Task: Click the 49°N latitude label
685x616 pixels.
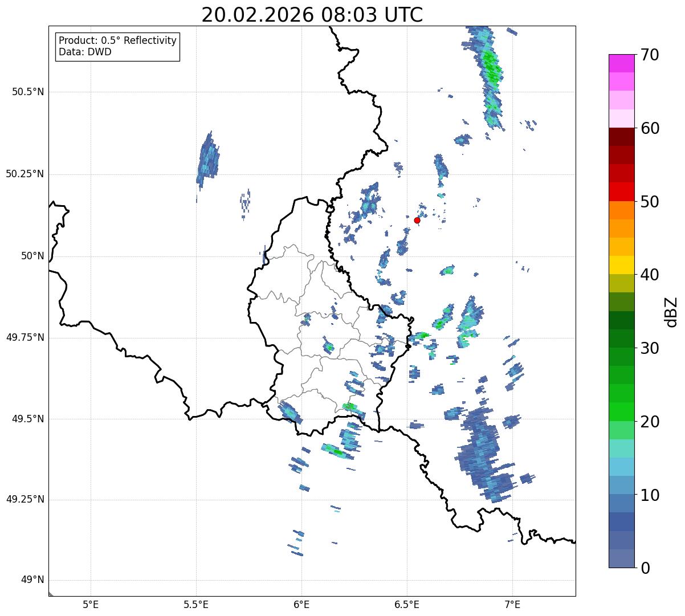Action: (x=32, y=580)
